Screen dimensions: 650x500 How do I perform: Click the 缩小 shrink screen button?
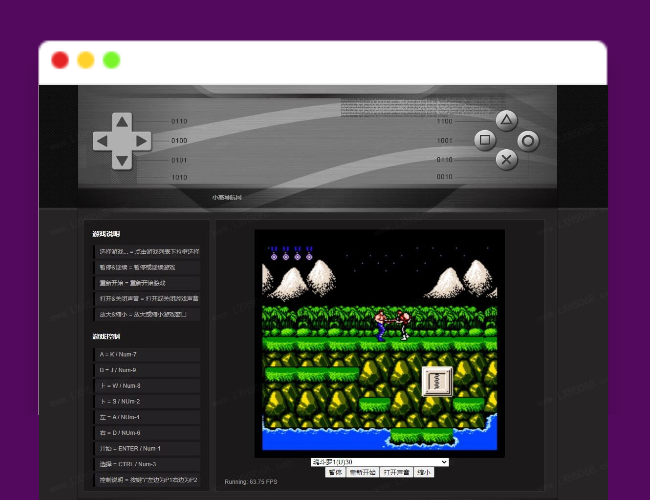(x=424, y=472)
